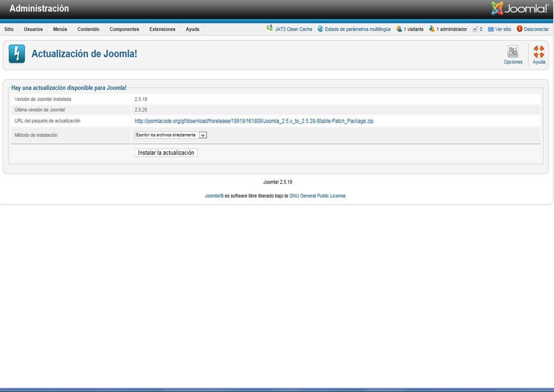
Task: Click the update available legend heading
Action: click(x=69, y=88)
